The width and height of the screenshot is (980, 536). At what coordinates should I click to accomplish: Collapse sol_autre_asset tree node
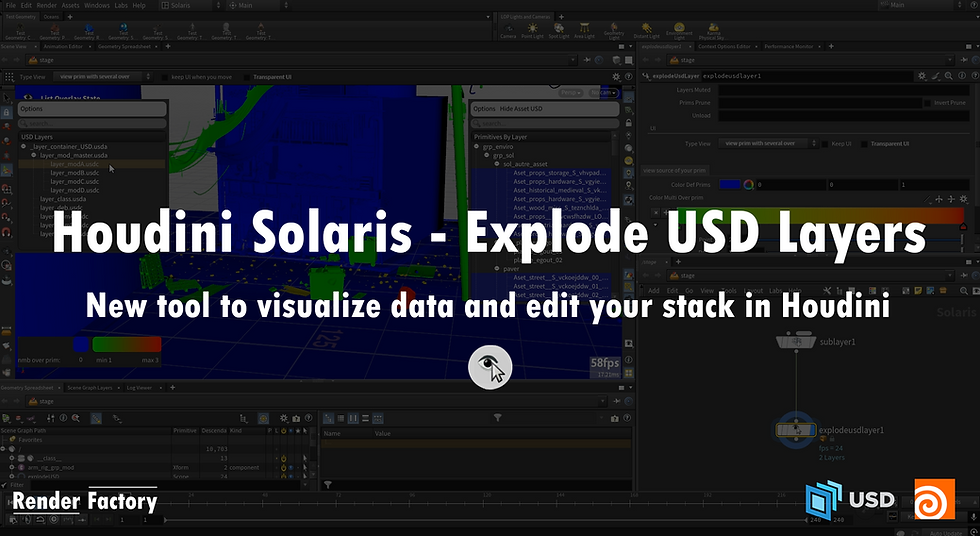497,164
